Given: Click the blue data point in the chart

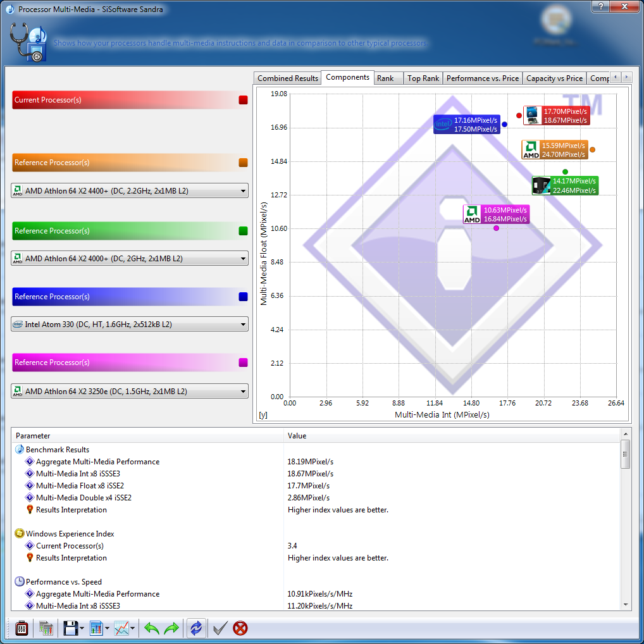Looking at the screenshot, I should coord(504,124).
